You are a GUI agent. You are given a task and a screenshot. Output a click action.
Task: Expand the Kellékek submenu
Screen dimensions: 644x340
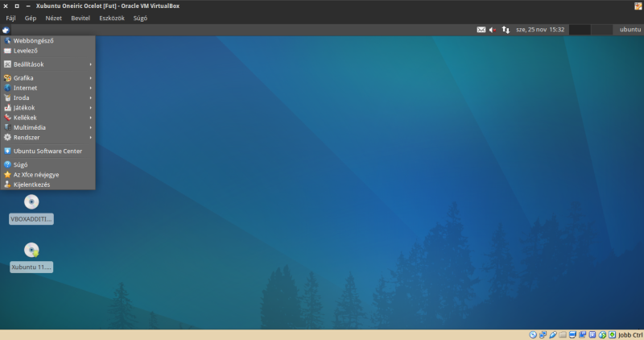[x=48, y=117]
